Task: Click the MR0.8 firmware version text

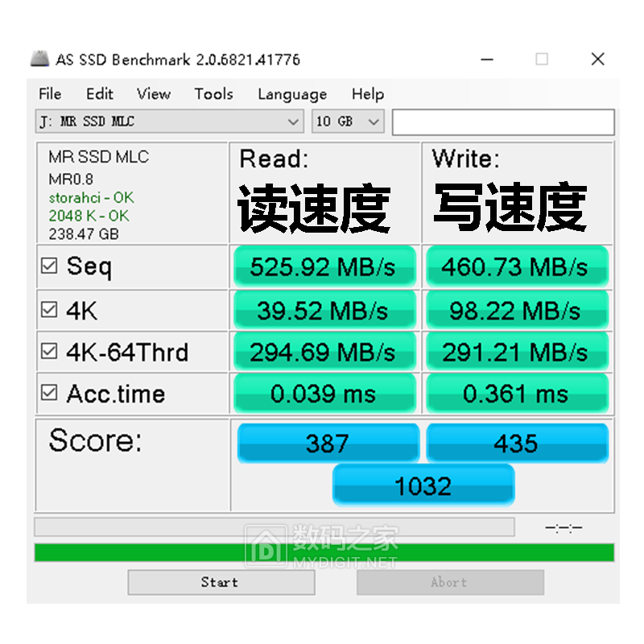Action: 71,179
